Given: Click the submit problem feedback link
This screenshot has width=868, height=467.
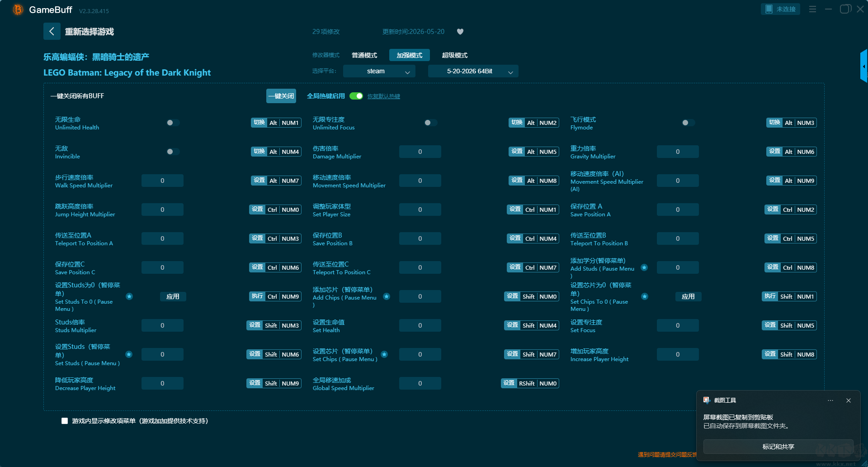Looking at the screenshot, I should (x=667, y=455).
